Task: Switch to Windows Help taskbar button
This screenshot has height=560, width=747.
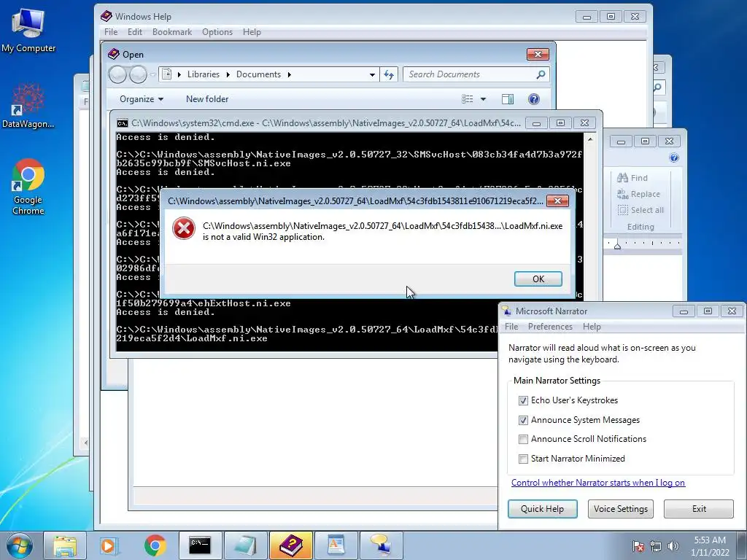Action: point(290,545)
